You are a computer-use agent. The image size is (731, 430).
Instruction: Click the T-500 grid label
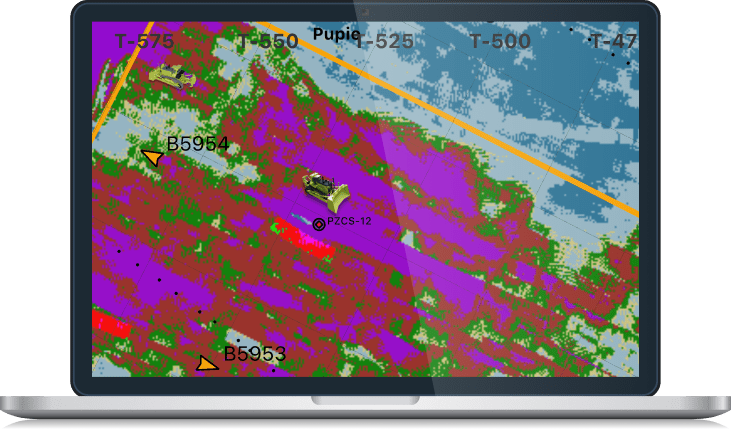(500, 42)
